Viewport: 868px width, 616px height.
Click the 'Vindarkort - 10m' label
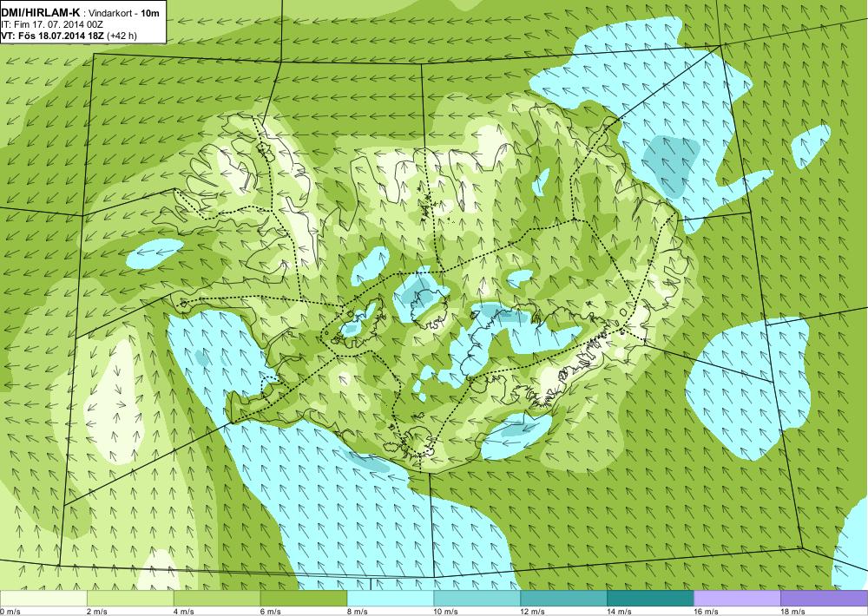click(124, 13)
